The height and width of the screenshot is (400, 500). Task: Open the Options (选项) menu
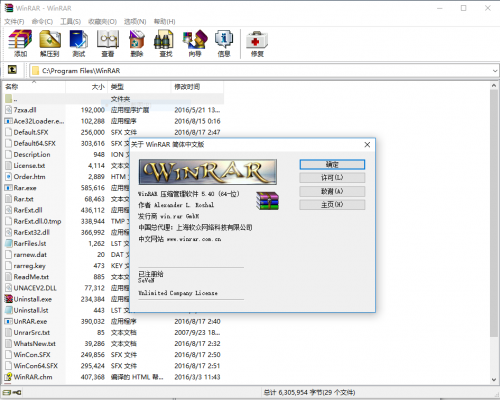(135, 22)
